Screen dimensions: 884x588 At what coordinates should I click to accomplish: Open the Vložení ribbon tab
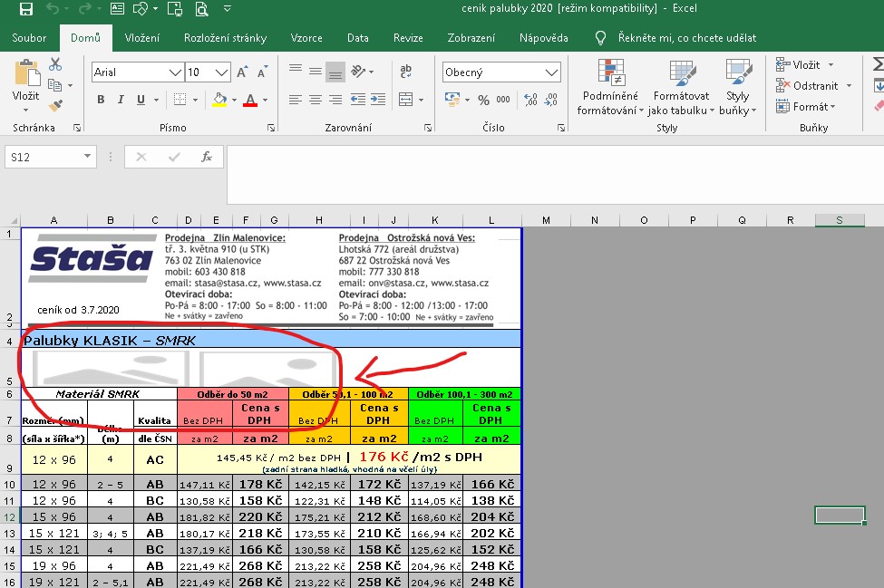point(141,38)
